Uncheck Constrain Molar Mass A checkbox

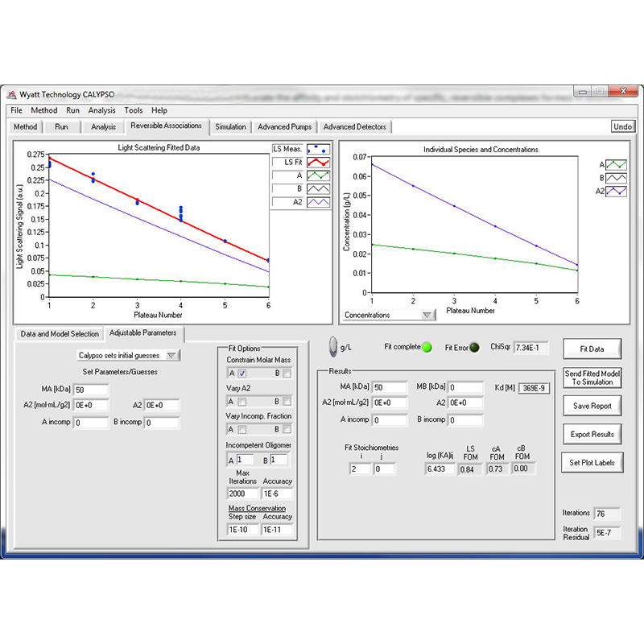pos(242,374)
